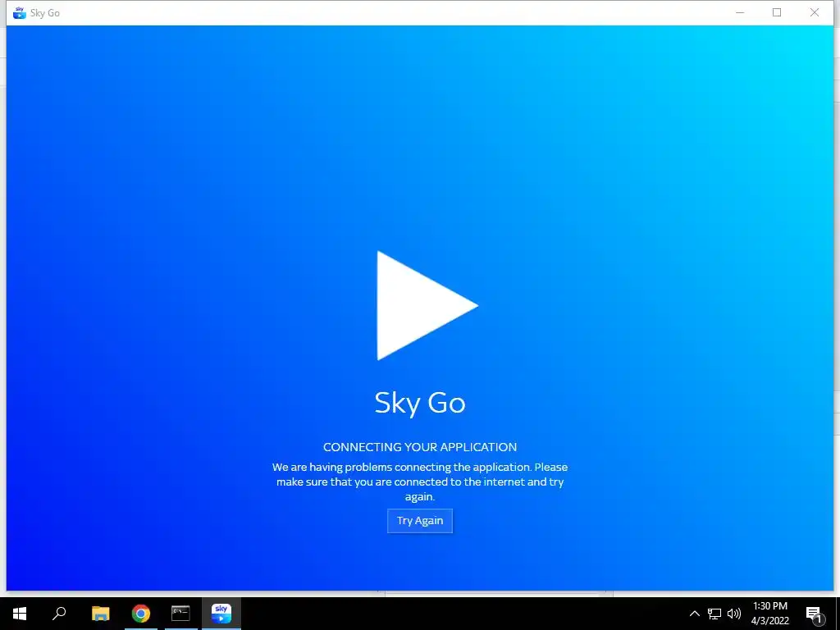
Task: Launch File Explorer from taskbar
Action: [100, 614]
